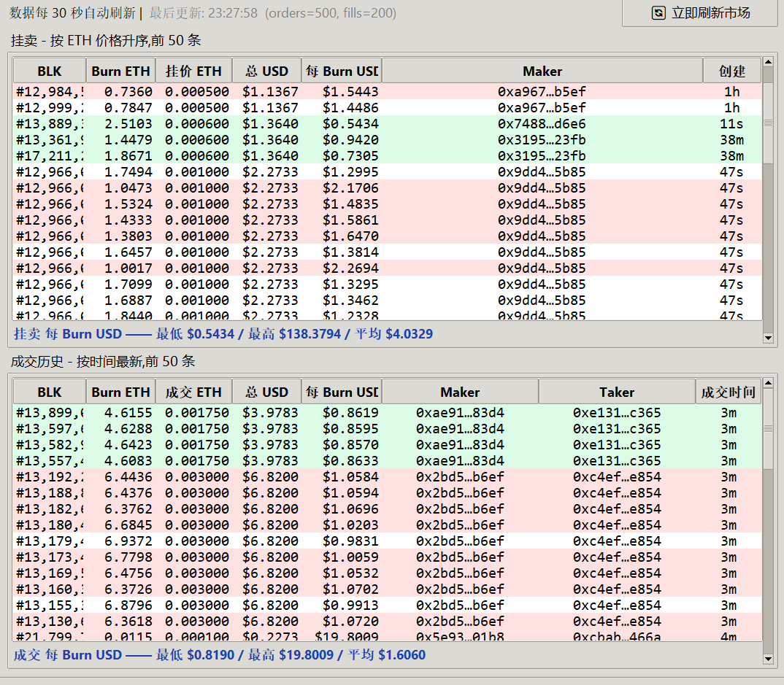Viewport: 784px width, 685px height.
Task: Select fill row starting #13,130
Action: [388, 621]
